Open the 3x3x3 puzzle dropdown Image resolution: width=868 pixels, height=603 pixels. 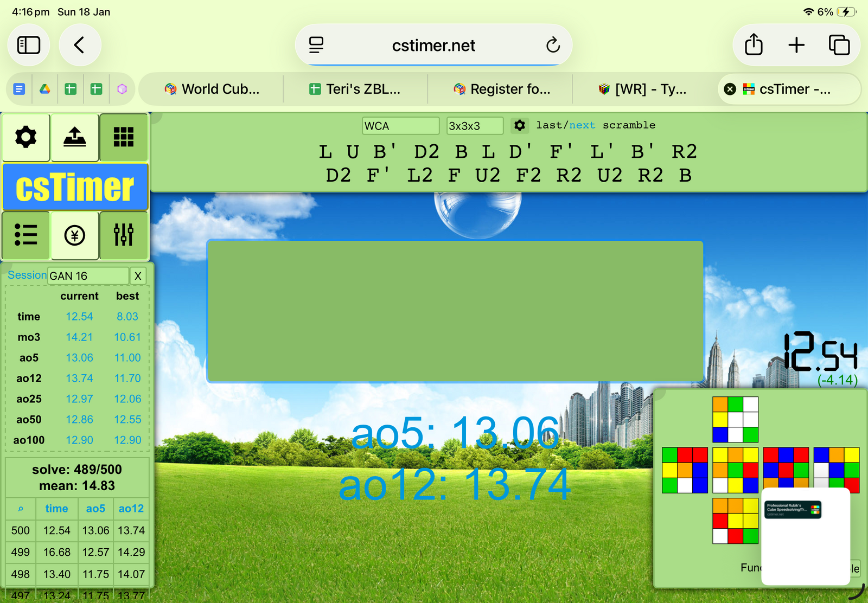point(475,126)
